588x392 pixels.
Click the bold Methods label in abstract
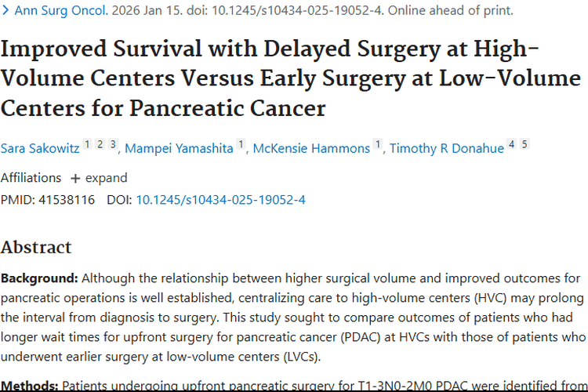click(29, 385)
